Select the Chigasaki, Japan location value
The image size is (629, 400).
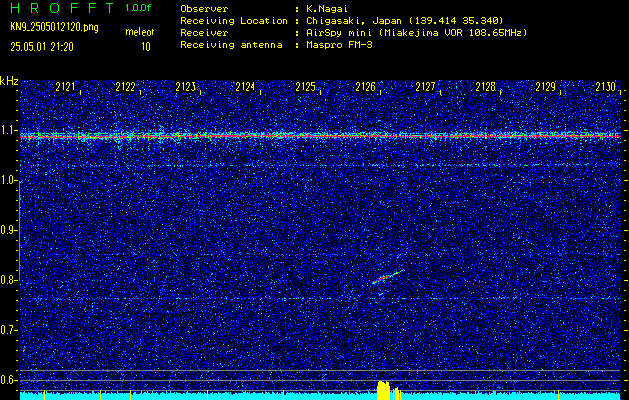tap(405, 20)
